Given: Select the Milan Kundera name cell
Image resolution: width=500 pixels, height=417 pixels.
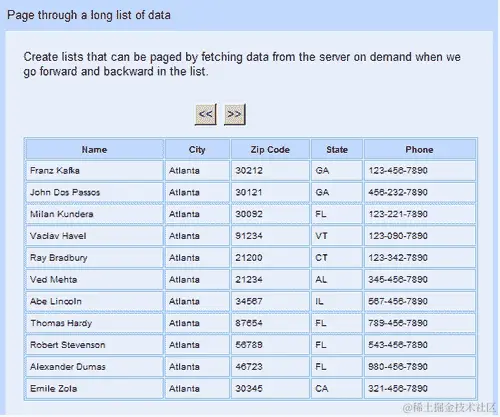Looking at the screenshot, I should 95,214.
